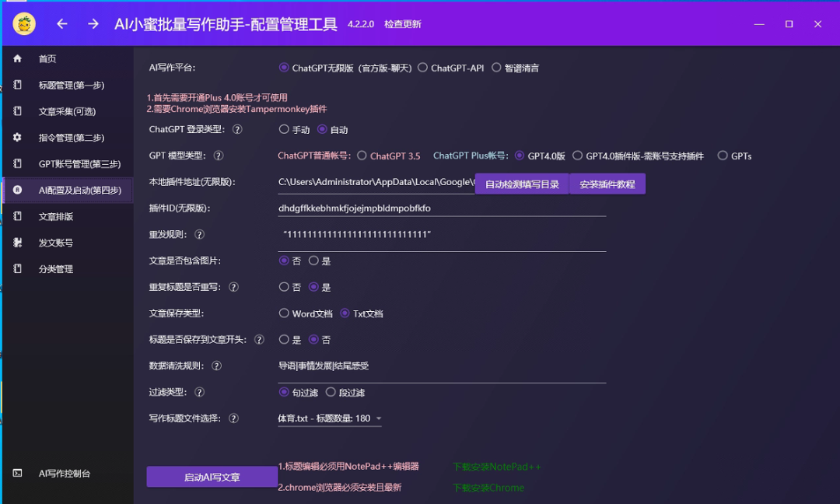Set 标题是否保存到文章开头 to 否

click(x=313, y=339)
